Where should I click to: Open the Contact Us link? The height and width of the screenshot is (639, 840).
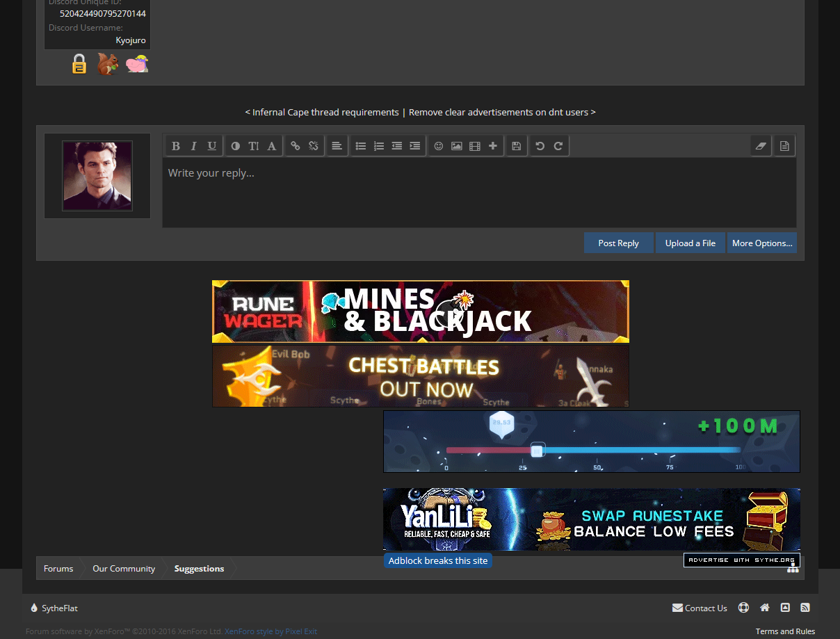coord(700,608)
